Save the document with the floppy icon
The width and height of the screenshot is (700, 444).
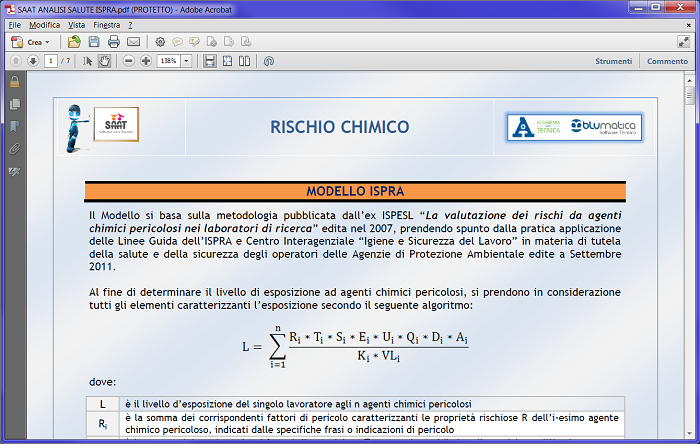click(x=94, y=42)
